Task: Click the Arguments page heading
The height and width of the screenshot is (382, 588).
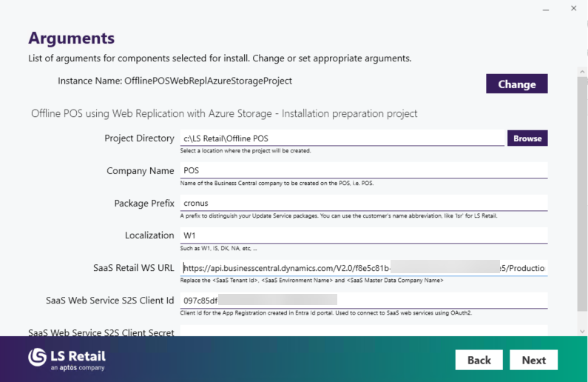Action: click(x=71, y=38)
